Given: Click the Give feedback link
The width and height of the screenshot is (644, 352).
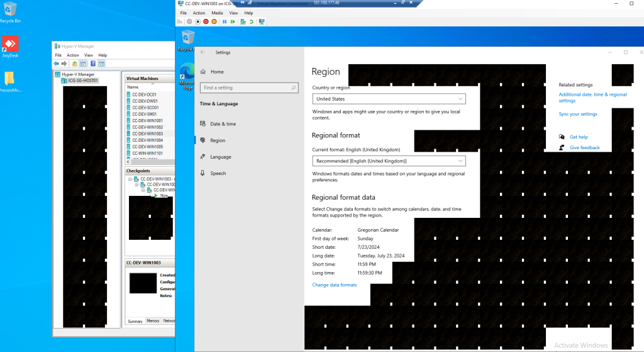Looking at the screenshot, I should tap(584, 147).
